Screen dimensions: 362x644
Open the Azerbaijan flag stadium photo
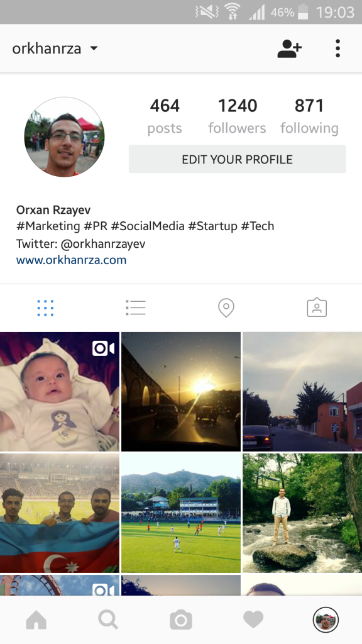[x=60, y=513]
